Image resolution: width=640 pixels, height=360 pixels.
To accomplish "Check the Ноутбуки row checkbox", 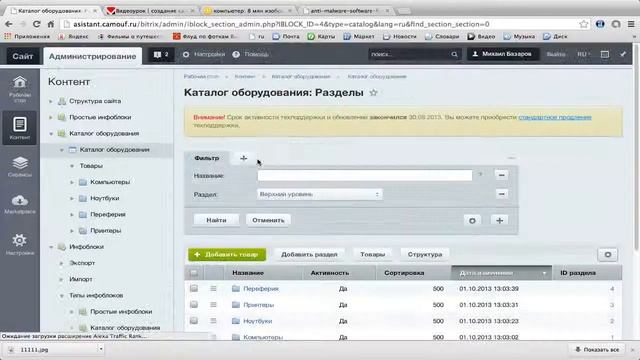I will click(194, 321).
